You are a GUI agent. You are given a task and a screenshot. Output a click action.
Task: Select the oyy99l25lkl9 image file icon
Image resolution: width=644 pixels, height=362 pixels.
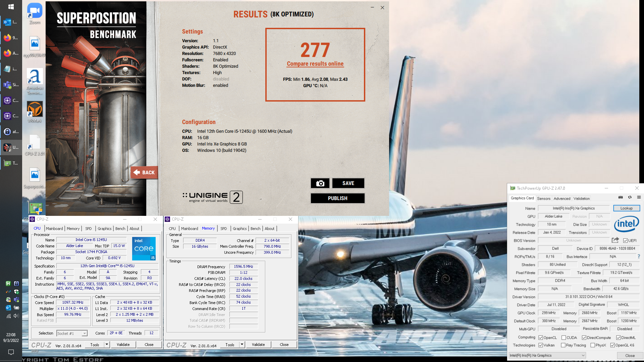35,46
